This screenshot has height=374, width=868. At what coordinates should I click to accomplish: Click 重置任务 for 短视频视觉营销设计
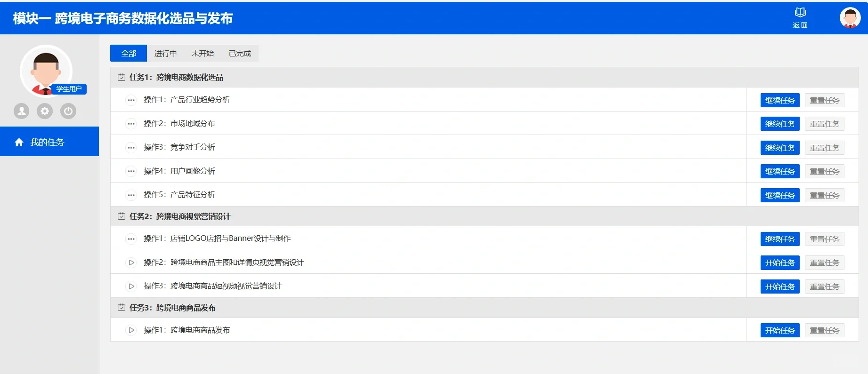[824, 286]
